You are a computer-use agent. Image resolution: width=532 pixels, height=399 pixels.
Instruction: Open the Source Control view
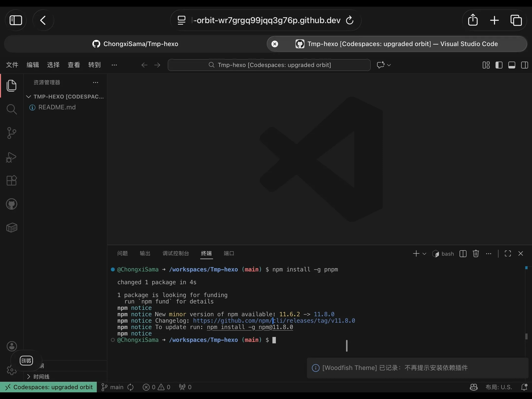coord(12,133)
